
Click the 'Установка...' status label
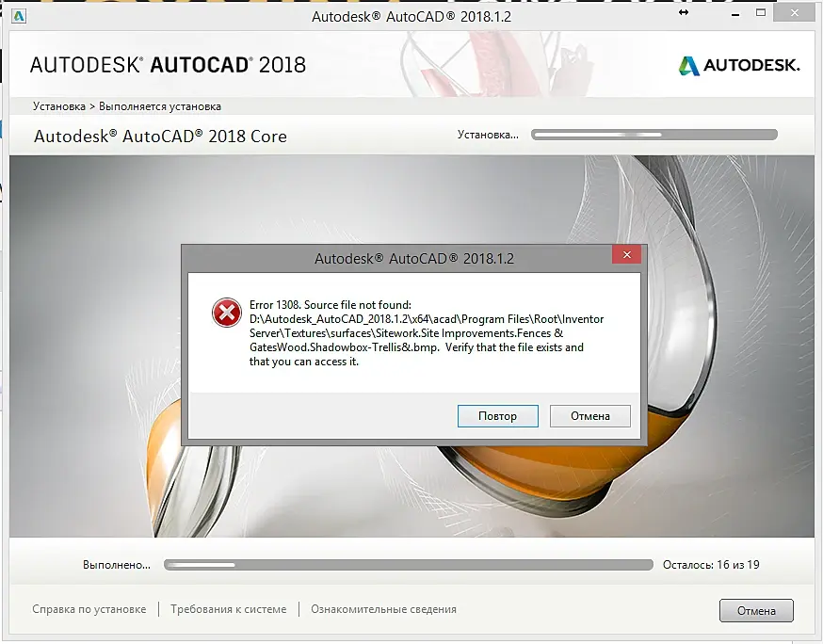click(x=488, y=135)
